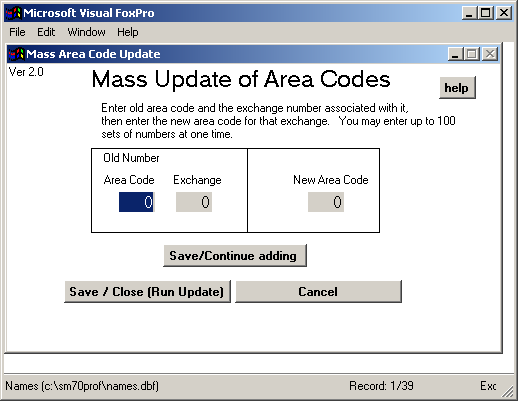Click the Visual FoxPro title bar icon
This screenshot has height=401, width=518.
(x=14, y=13)
